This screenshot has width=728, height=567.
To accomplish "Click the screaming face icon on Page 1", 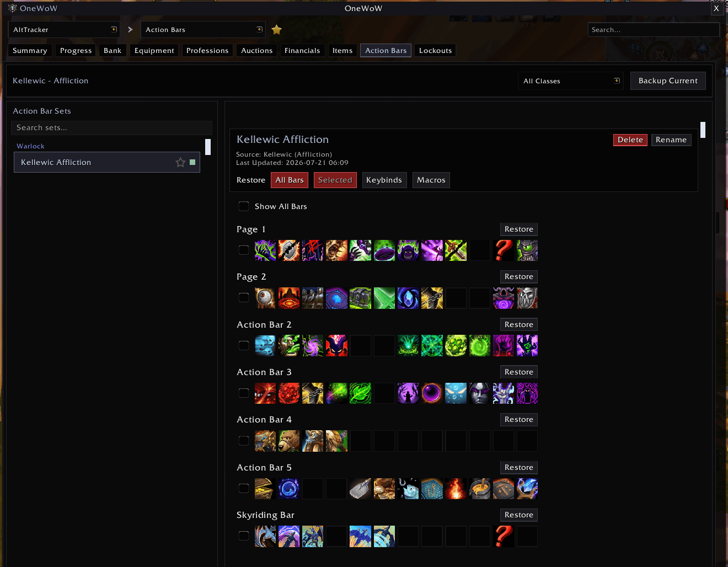I will point(336,250).
